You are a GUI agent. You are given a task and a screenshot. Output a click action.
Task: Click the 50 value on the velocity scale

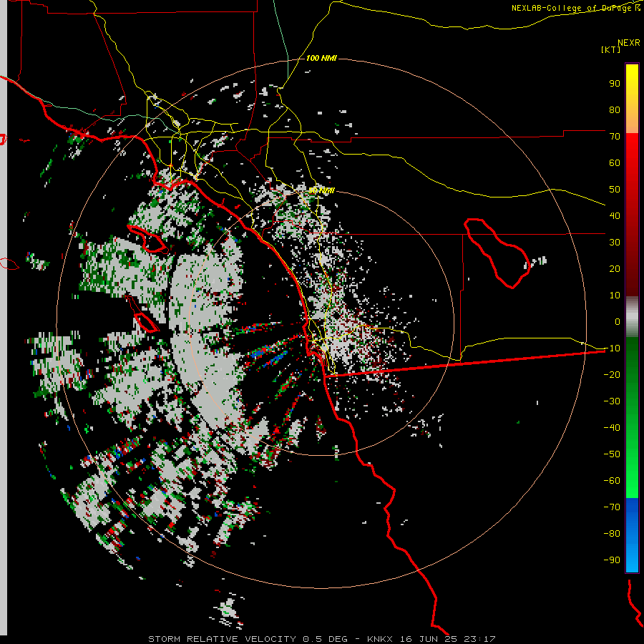pyautogui.click(x=615, y=190)
